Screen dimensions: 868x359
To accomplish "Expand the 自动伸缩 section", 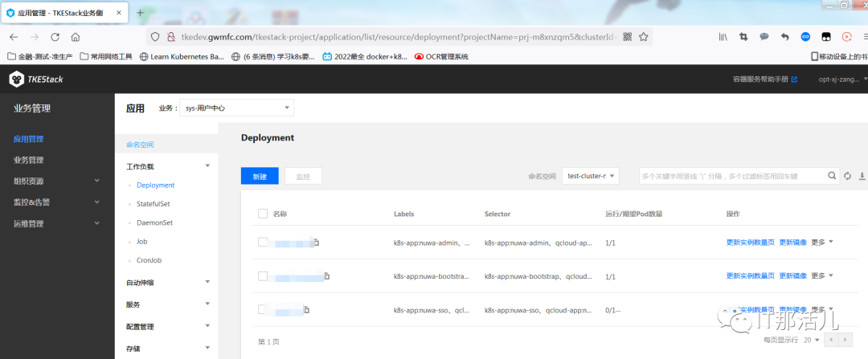I will (x=207, y=282).
